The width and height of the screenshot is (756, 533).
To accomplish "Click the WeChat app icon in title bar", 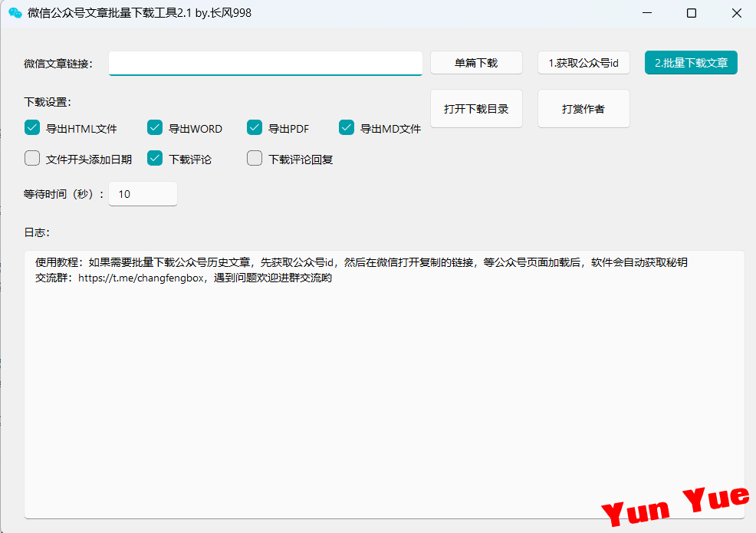I will coord(15,13).
